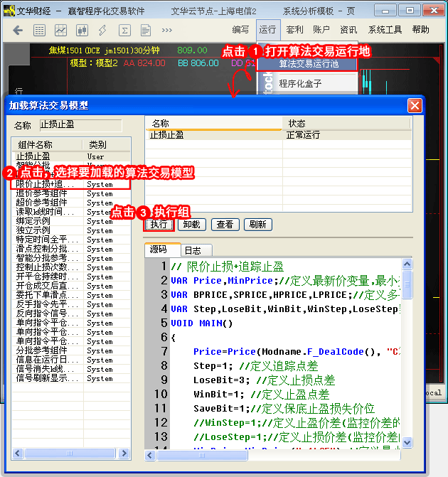Click the back arrow toolbar icon

tap(18, 30)
